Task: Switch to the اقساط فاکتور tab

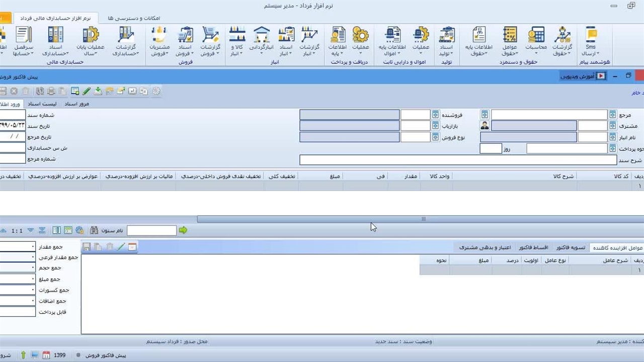Action: 533,247
